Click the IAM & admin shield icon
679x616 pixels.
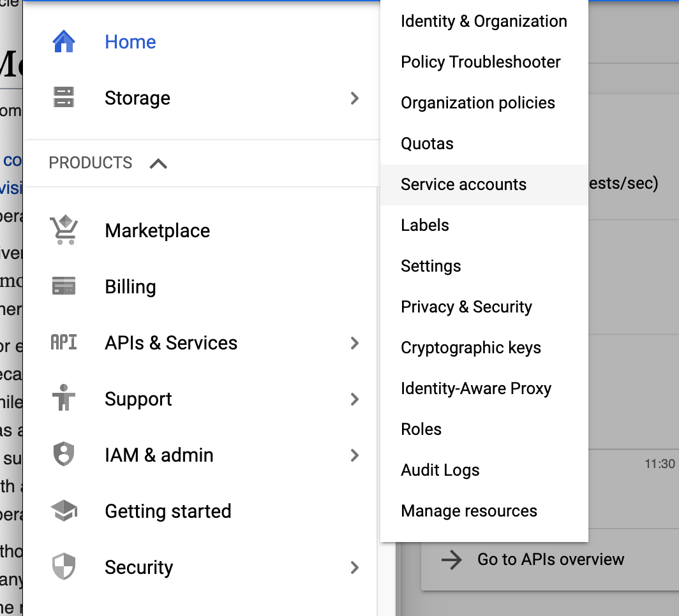(64, 454)
